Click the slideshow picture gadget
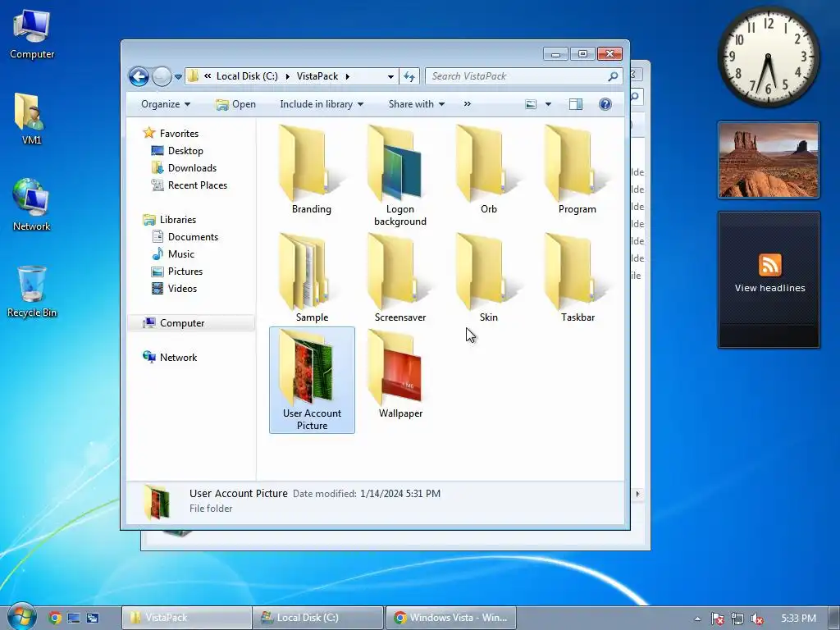840x630 pixels. pyautogui.click(x=768, y=160)
